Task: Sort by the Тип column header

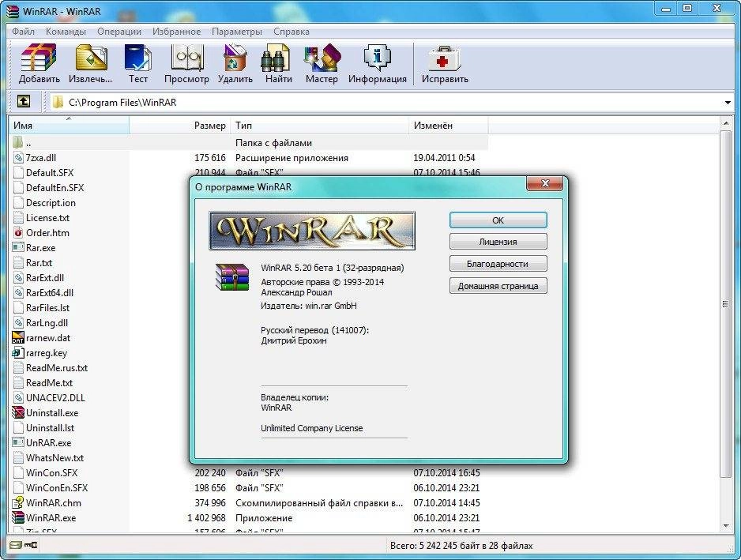Action: point(319,126)
